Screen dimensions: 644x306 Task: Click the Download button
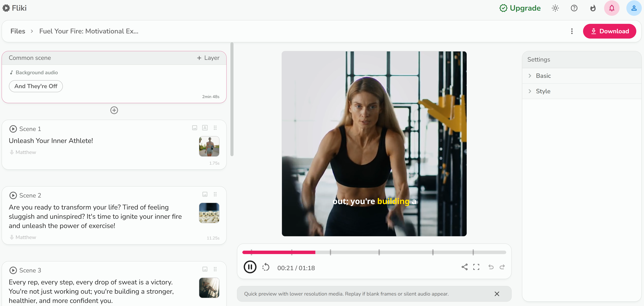click(609, 31)
